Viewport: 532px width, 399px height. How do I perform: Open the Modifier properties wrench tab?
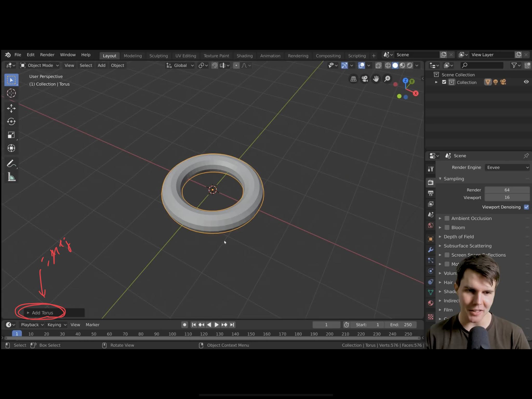coord(430,250)
